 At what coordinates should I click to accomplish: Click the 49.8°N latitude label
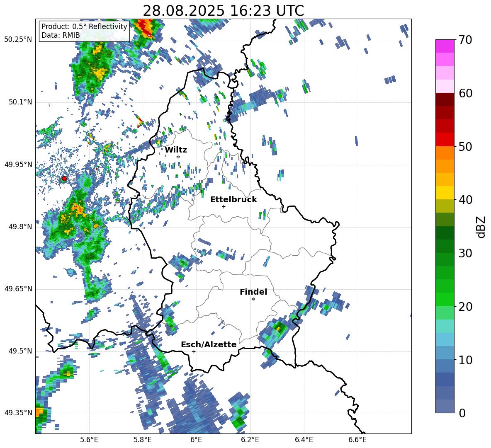click(20, 227)
